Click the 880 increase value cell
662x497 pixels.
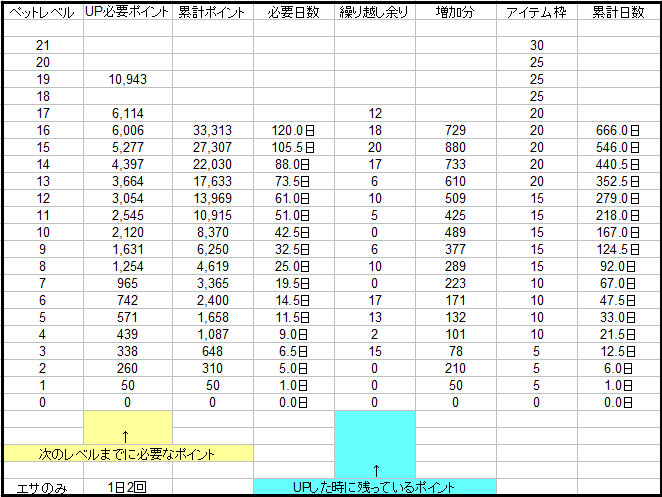(455, 147)
